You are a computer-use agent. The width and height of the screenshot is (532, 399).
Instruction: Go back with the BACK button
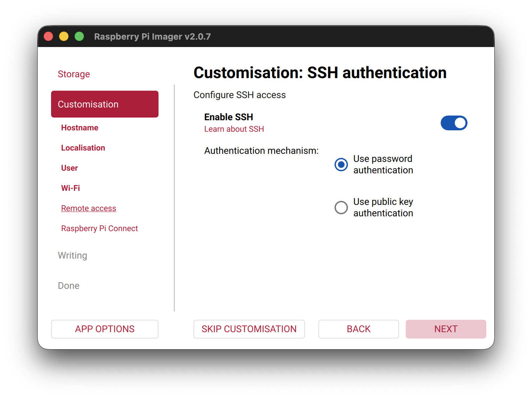point(359,329)
